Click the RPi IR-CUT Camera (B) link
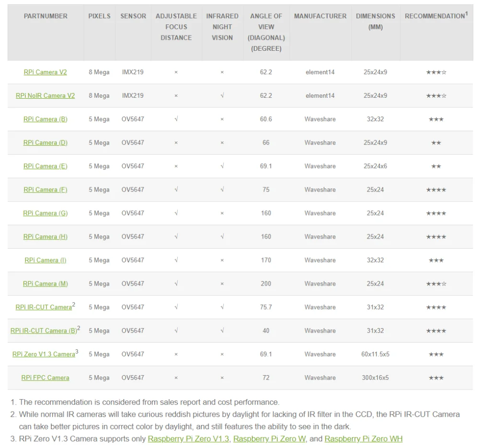The width and height of the screenshot is (479, 448). pyautogui.click(x=44, y=331)
